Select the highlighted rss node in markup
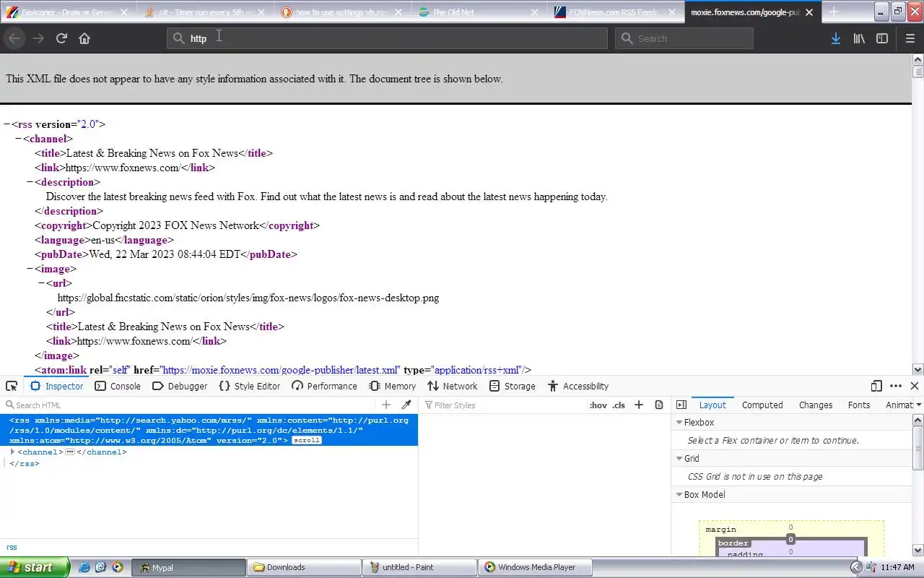924x578 pixels. click(x=209, y=430)
